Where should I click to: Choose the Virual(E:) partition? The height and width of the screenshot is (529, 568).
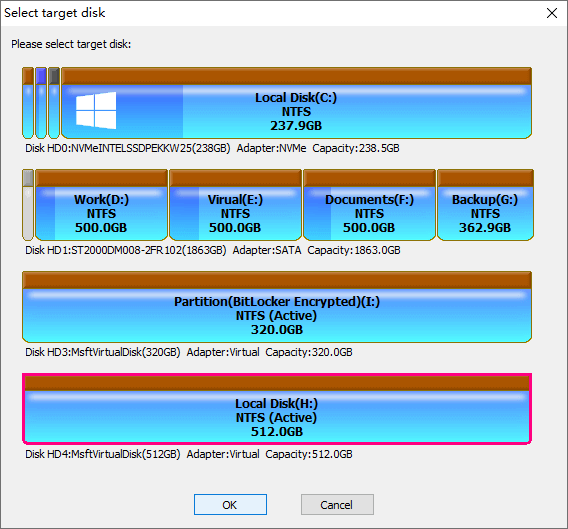click(x=235, y=205)
